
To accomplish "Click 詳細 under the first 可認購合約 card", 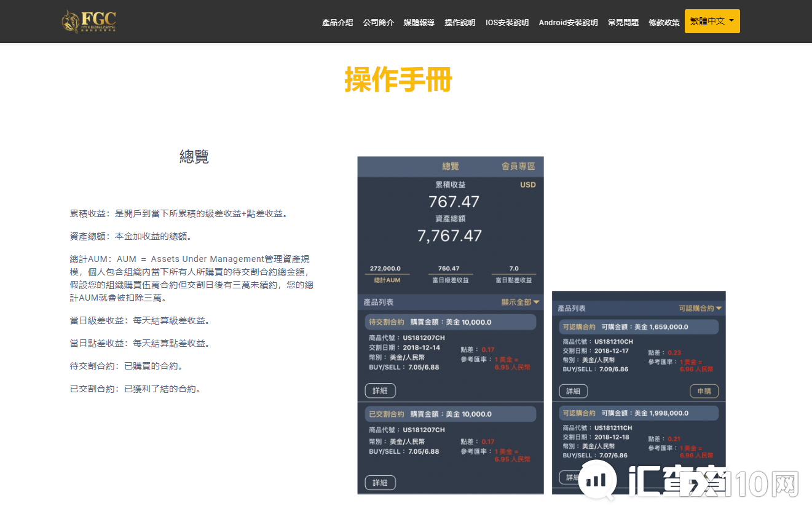I will pos(573,390).
